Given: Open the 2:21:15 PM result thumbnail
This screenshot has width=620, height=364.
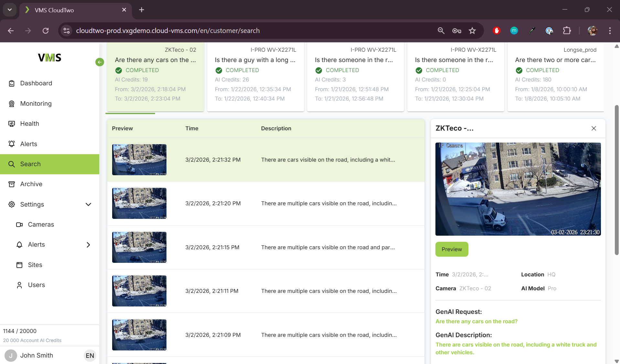Looking at the screenshot, I should coord(139,247).
